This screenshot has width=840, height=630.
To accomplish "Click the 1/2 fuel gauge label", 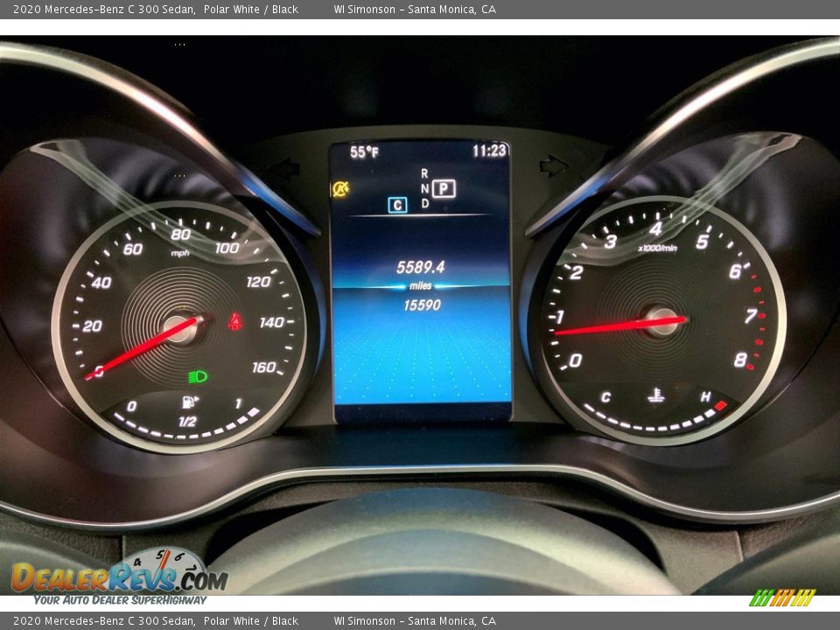I will coord(186,421).
